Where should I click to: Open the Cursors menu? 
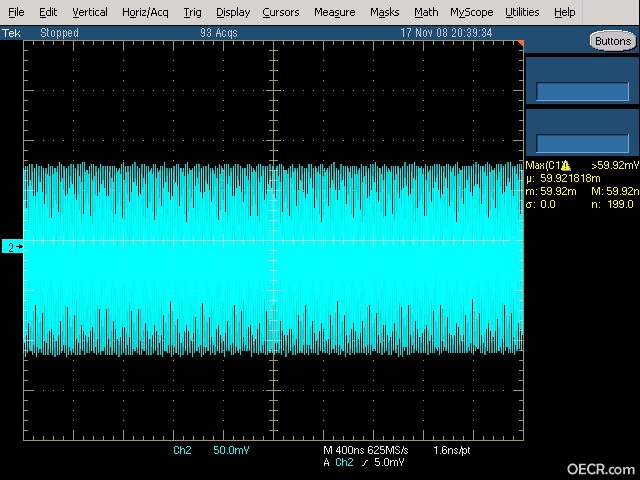281,12
